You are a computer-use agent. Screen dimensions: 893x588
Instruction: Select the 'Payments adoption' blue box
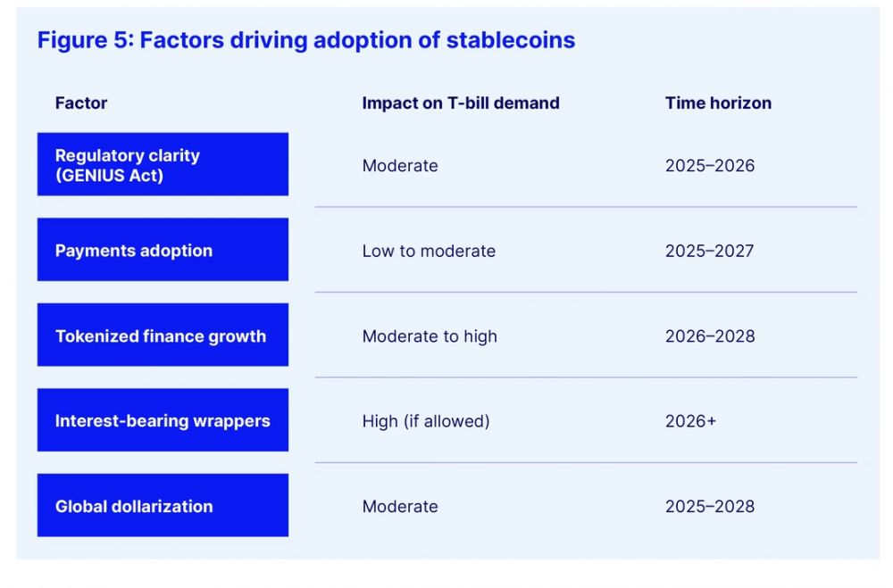[163, 251]
